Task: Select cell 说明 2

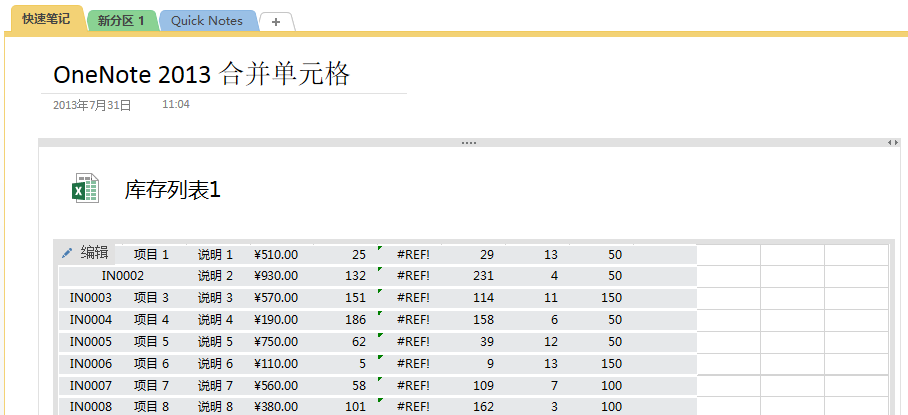Action: 215,276
